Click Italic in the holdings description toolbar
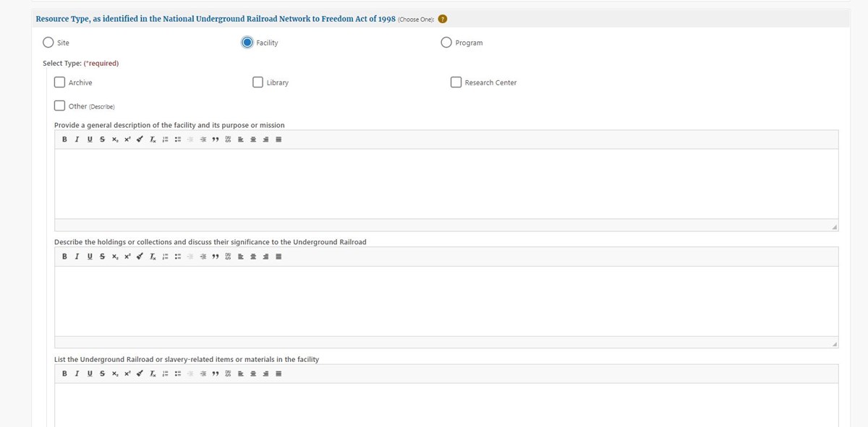The height and width of the screenshot is (427, 868). pos(77,256)
